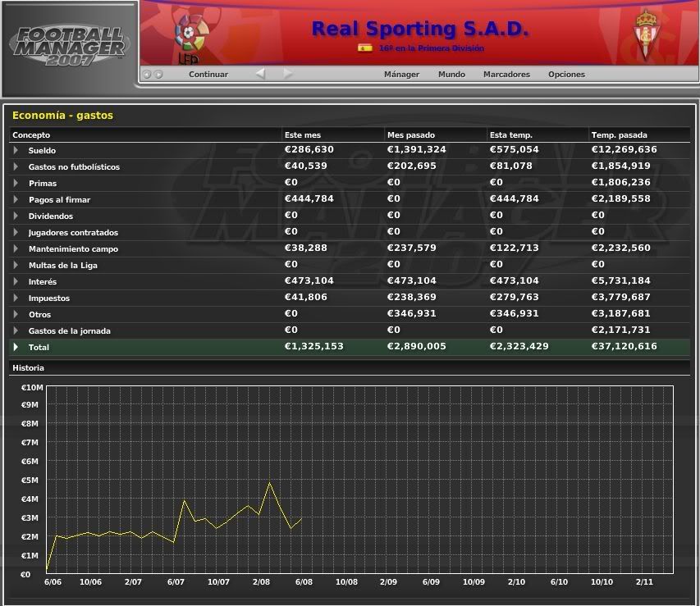Viewport: 700px width, 606px height.
Task: Open the Marcadores menu
Action: (x=506, y=74)
